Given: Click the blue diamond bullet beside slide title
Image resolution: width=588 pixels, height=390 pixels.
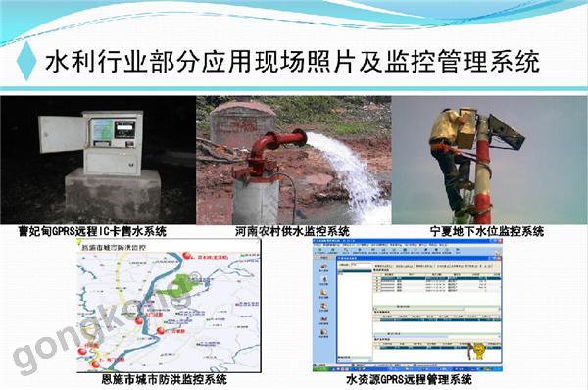Looking at the screenshot, I should (26, 61).
